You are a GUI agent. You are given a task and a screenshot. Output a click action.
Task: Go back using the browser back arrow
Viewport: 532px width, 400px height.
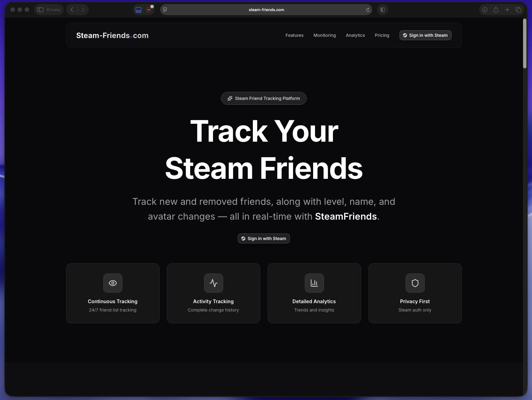pos(72,10)
